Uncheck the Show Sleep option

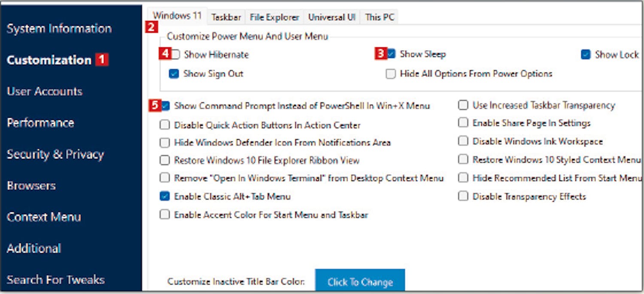[391, 54]
